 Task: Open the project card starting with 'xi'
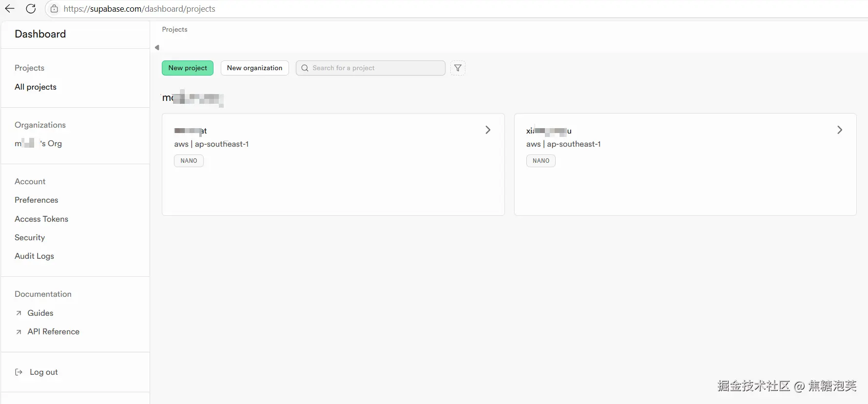point(685,164)
